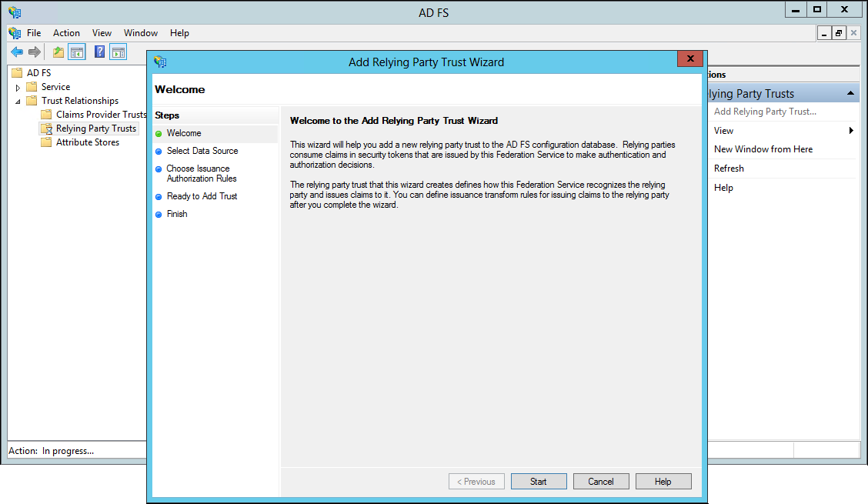Screen dimensions: 868x504
Task: Open the Help menu in menu bar
Action: coord(179,33)
